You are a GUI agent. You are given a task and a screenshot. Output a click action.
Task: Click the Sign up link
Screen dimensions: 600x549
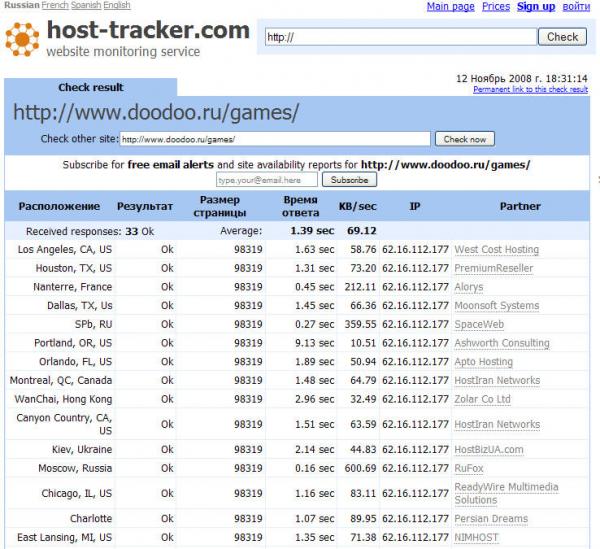pos(536,7)
